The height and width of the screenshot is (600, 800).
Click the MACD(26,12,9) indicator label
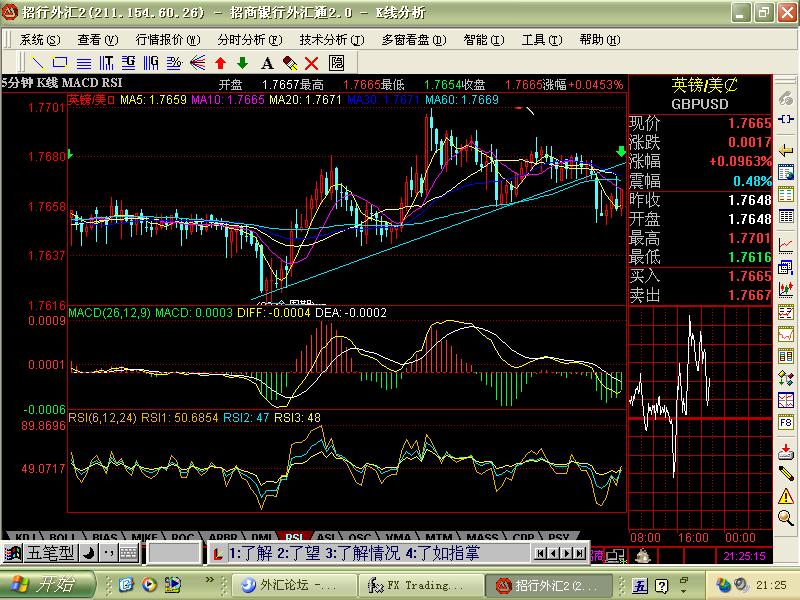pyautogui.click(x=109, y=312)
